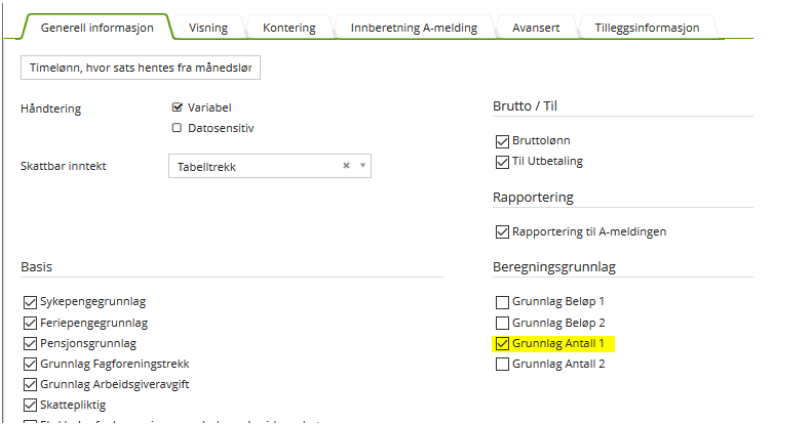This screenshot has height=427, width=804.
Task: Uncheck Rapportering til A-meldingen
Action: tap(502, 232)
